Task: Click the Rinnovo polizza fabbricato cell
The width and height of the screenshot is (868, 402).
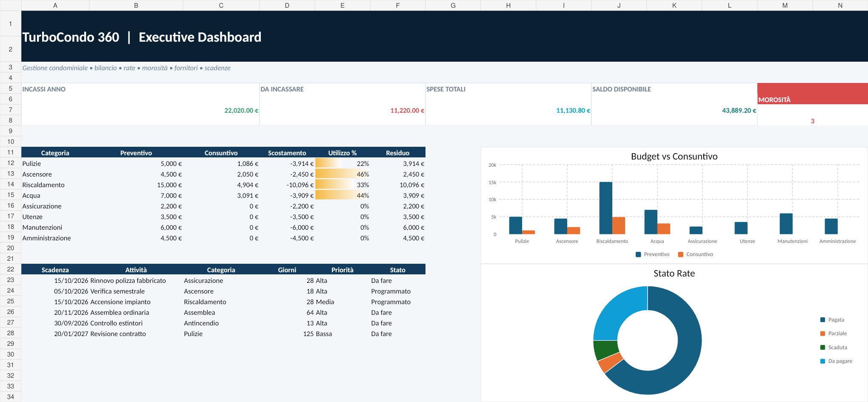Action: click(128, 280)
